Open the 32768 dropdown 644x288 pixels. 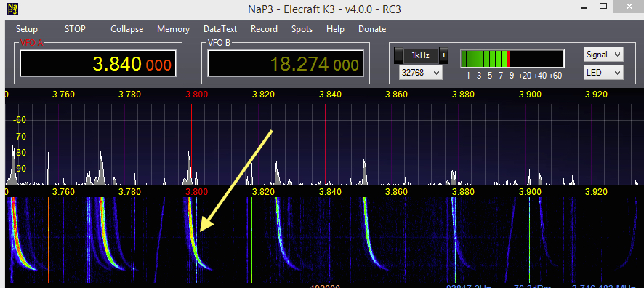point(421,73)
